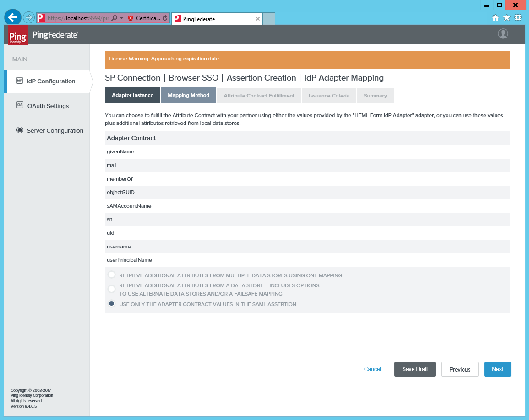Open a new browser tab
The image size is (529, 420).
pos(269,19)
